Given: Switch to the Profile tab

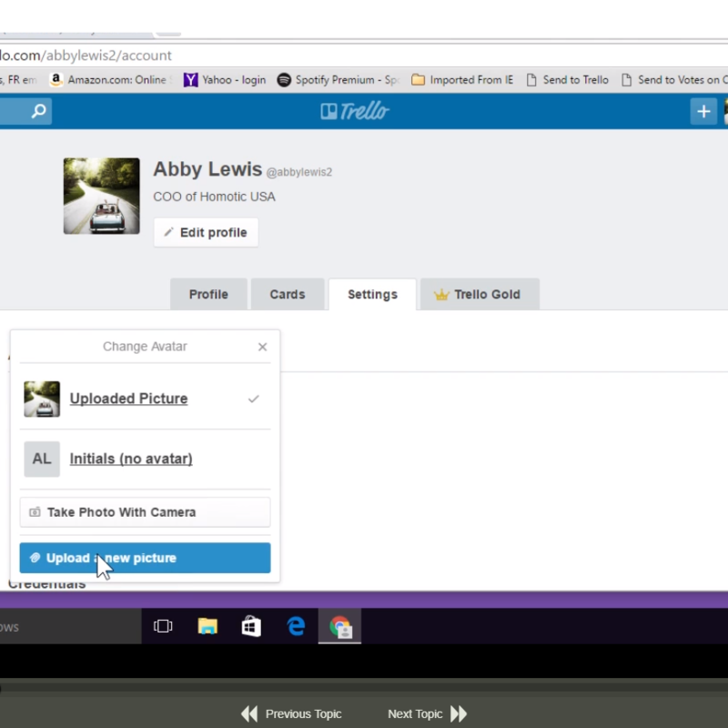Looking at the screenshot, I should coord(208,294).
